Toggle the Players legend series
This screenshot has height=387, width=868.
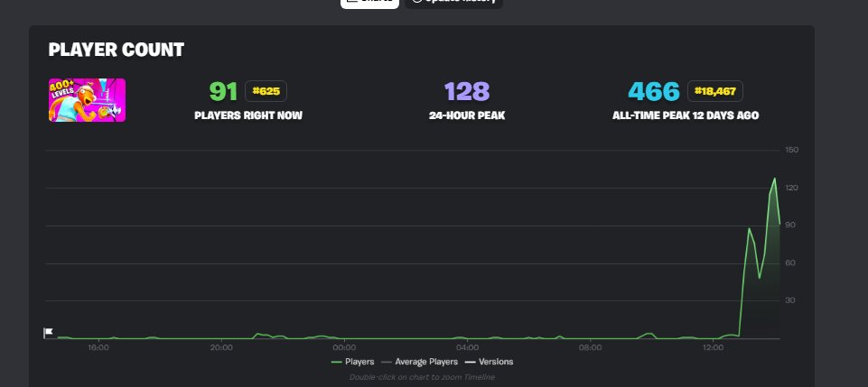352,362
